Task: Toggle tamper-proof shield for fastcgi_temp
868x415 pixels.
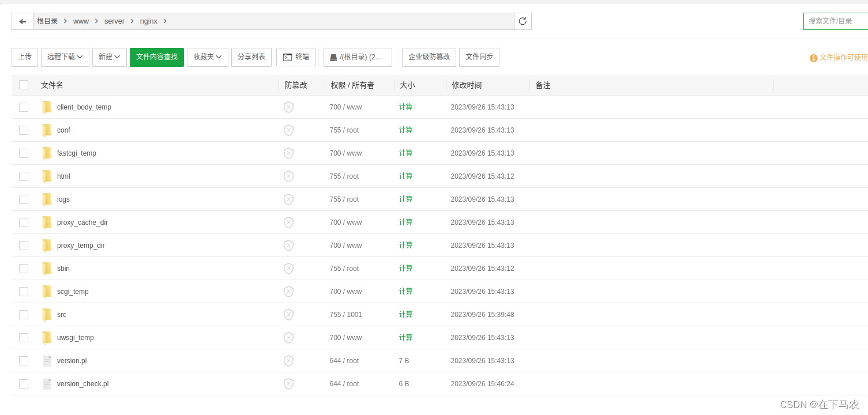Action: pos(288,153)
